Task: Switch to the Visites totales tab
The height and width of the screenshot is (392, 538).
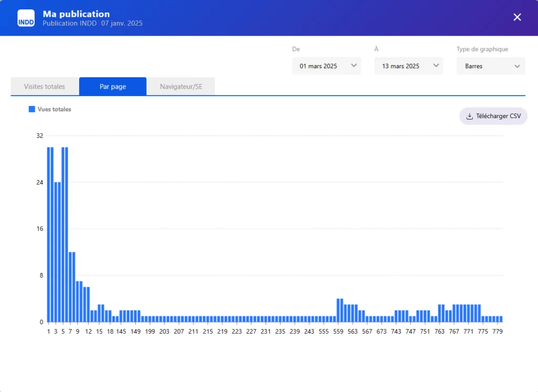Action: 45,87
